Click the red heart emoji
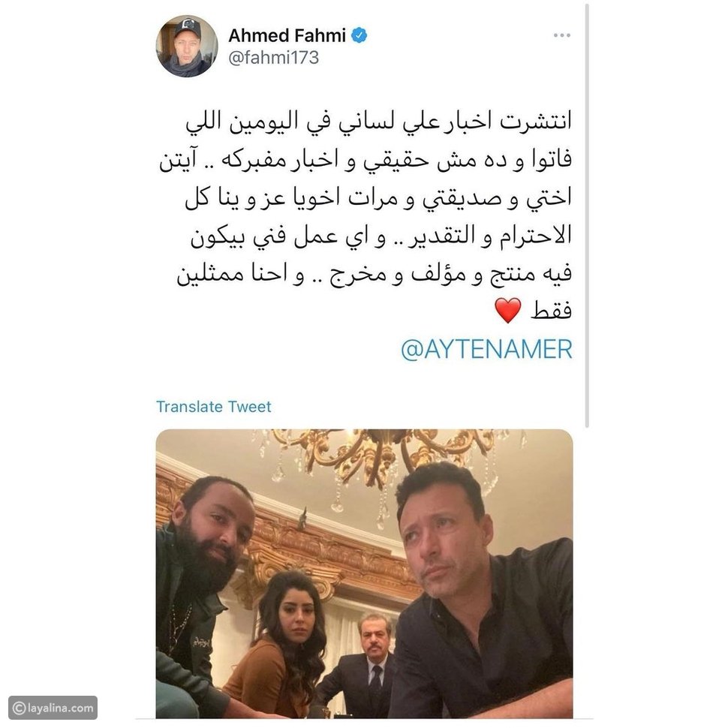The image size is (728, 728). (x=508, y=310)
